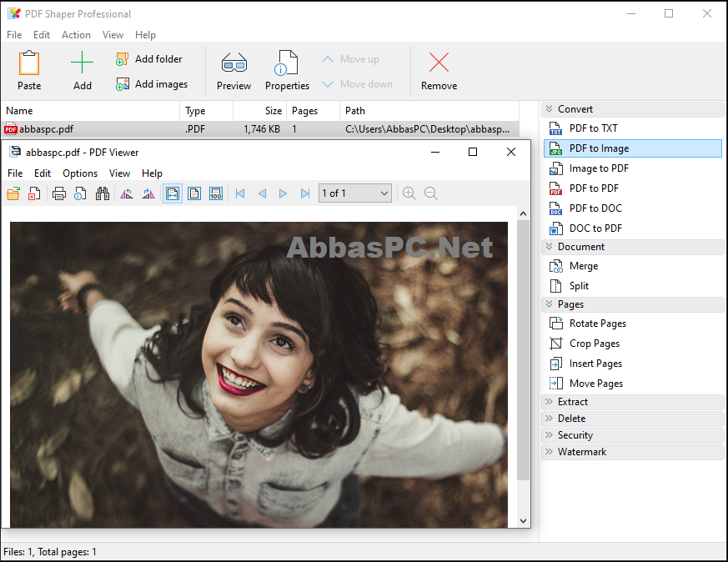Expand the Extract section

632,402
